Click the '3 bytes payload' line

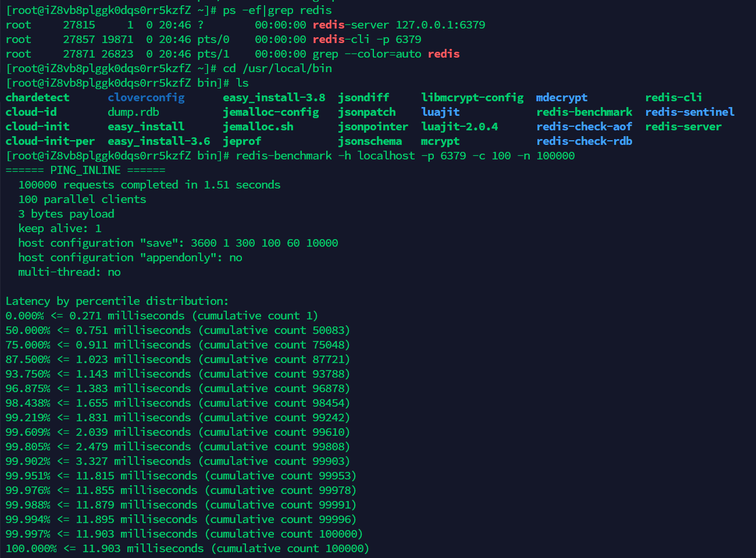[66, 214]
